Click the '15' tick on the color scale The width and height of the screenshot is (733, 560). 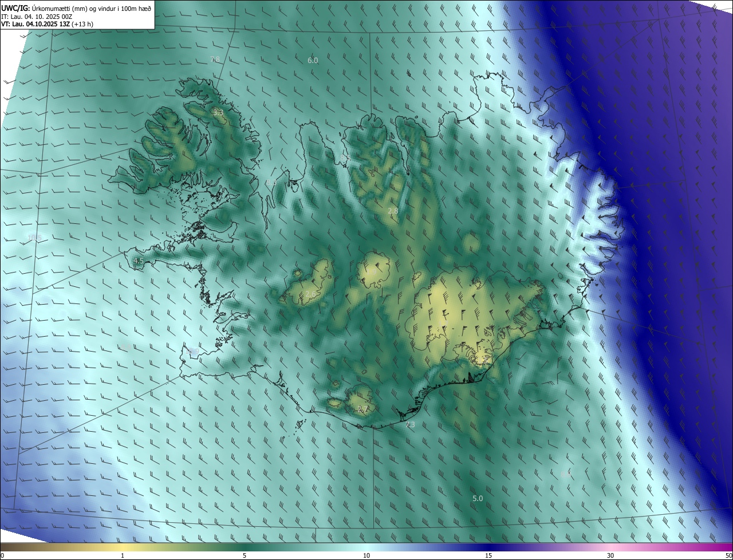pyautogui.click(x=488, y=555)
